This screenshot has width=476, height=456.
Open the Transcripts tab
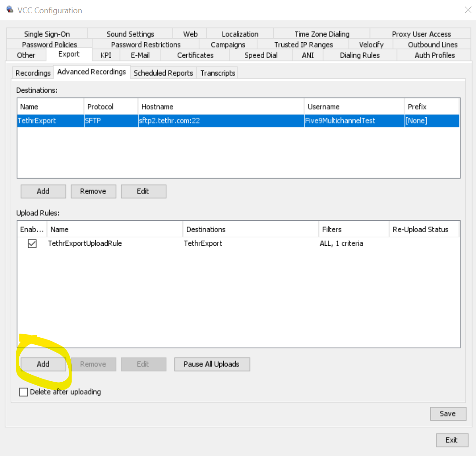tap(218, 73)
